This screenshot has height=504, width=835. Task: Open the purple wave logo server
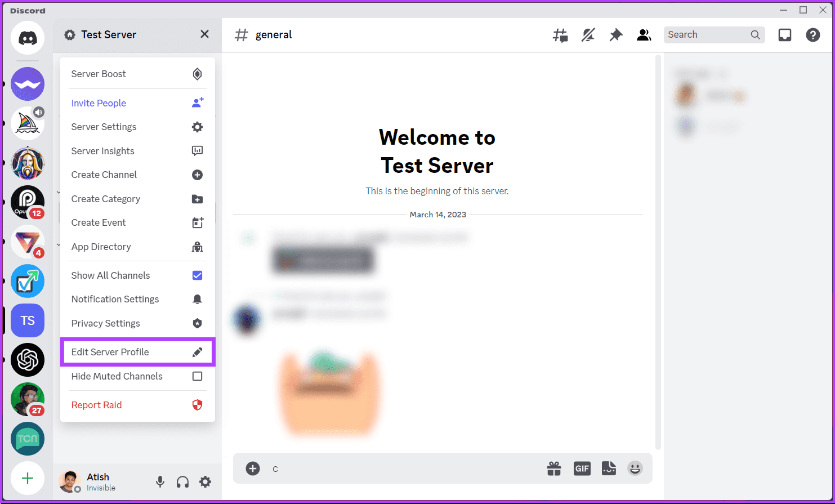pos(28,84)
